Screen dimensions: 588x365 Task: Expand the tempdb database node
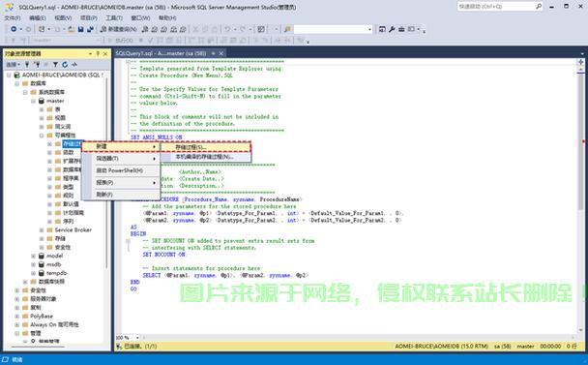coord(34,273)
